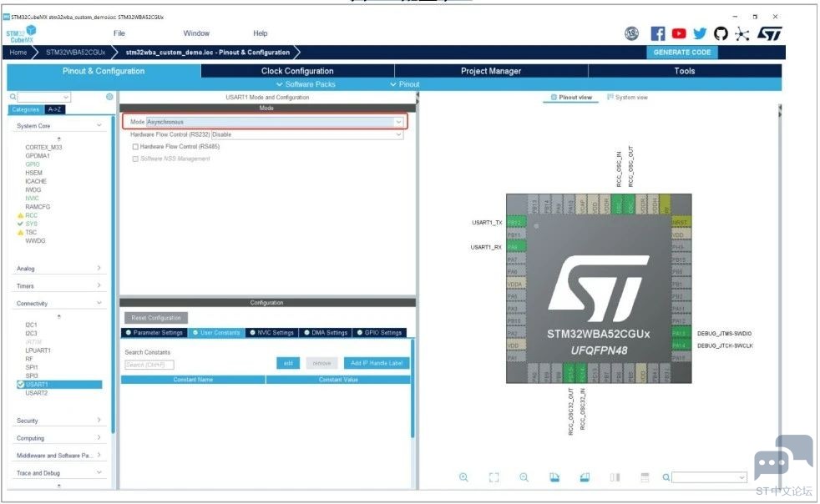This screenshot has width=820, height=504.
Task: Click the ST logo in header
Action: tap(769, 34)
